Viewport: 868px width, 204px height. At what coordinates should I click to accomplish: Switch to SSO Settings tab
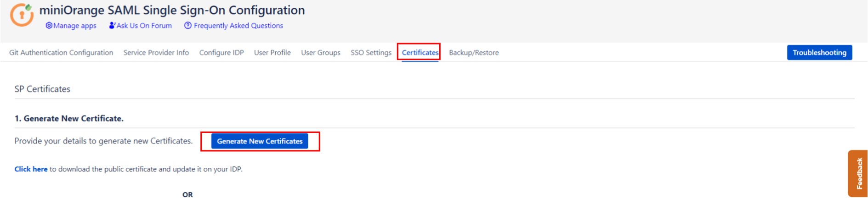point(371,53)
